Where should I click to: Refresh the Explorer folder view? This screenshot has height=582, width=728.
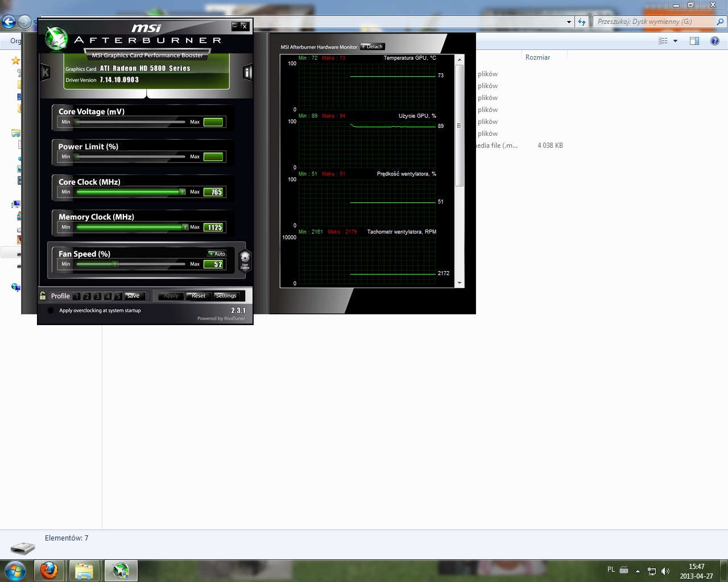pyautogui.click(x=581, y=22)
